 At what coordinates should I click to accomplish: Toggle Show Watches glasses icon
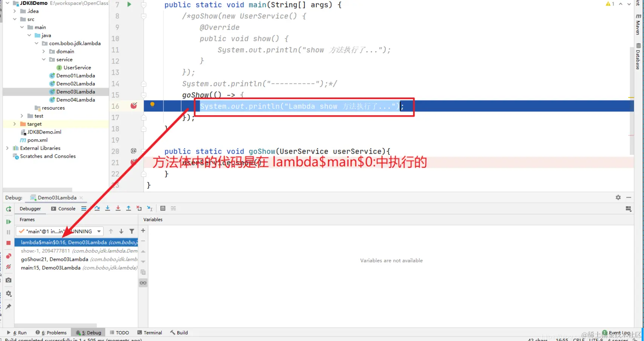tap(143, 283)
